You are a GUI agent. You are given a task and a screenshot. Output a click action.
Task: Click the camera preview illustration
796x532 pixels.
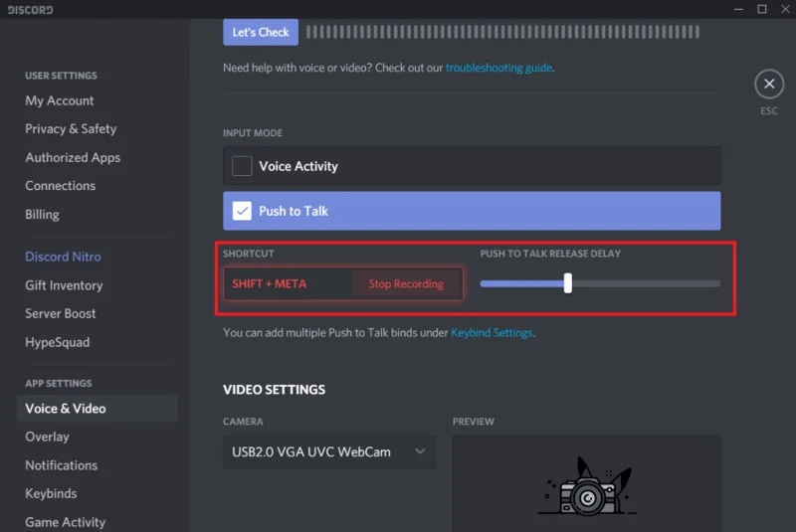[x=586, y=486]
